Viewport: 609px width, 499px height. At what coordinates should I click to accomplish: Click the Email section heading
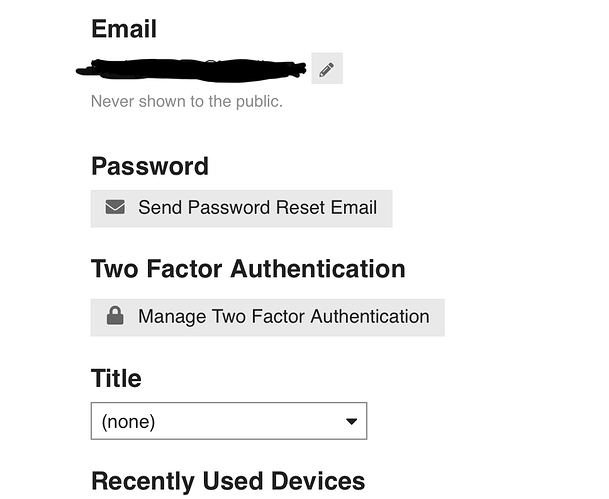coord(124,29)
